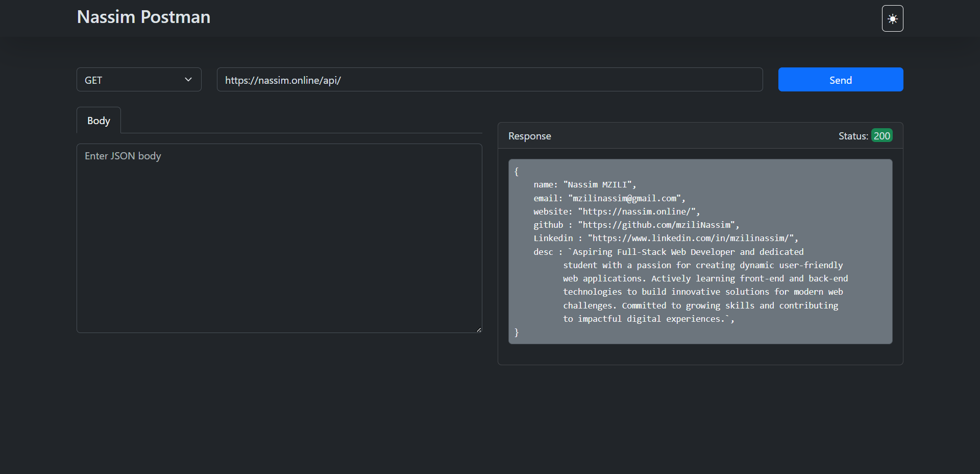Click the Nassim Postman title
The height and width of the screenshot is (474, 980).
(143, 17)
